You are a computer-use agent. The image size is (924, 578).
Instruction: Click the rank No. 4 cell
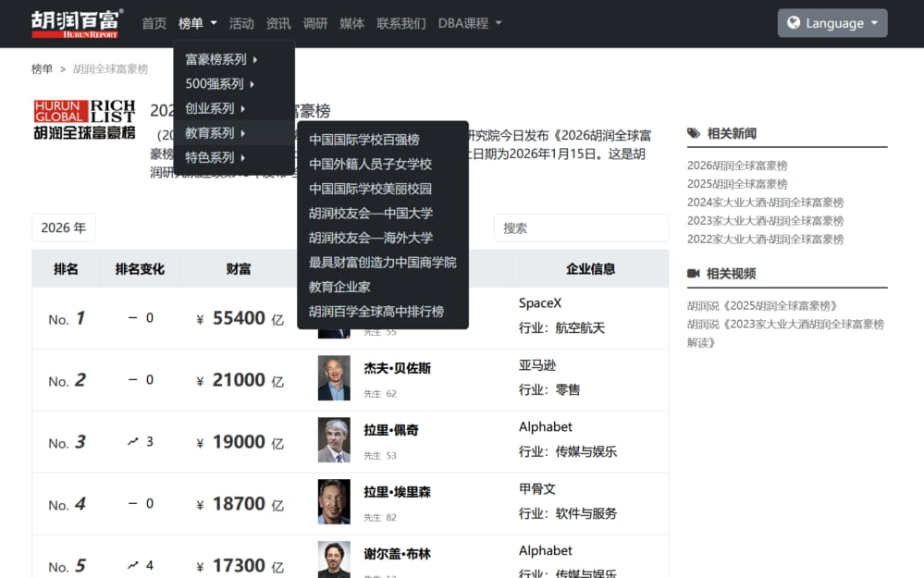(67, 504)
